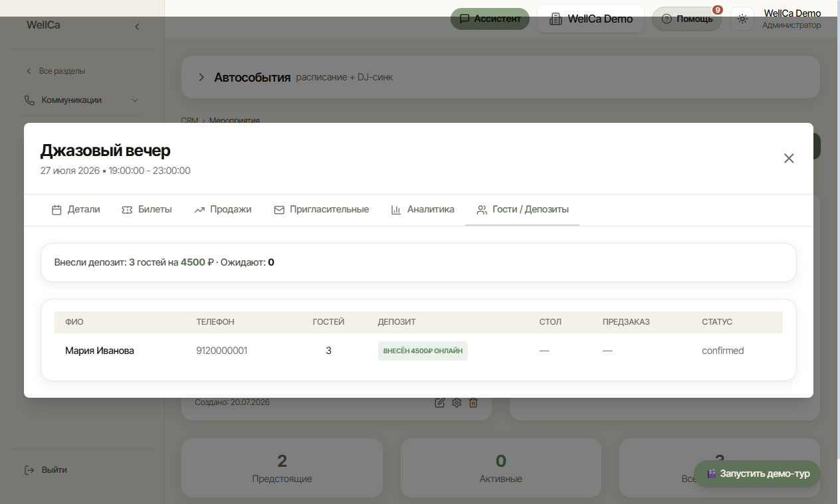Open the Детали tab
This screenshot has height=504, width=840.
76,209
